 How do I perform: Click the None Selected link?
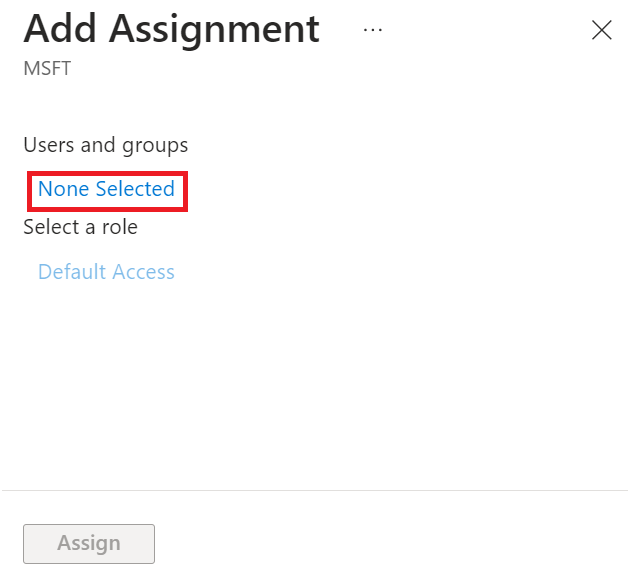coord(106,189)
